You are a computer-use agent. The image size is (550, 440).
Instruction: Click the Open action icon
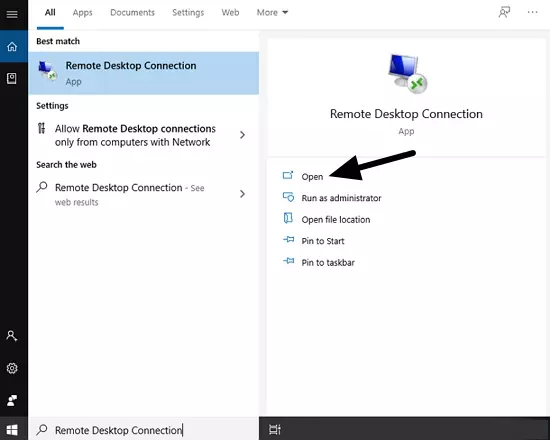tap(288, 175)
